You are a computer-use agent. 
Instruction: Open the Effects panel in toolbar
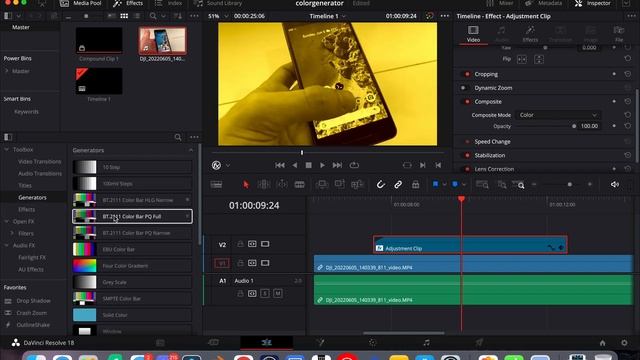(x=128, y=3)
